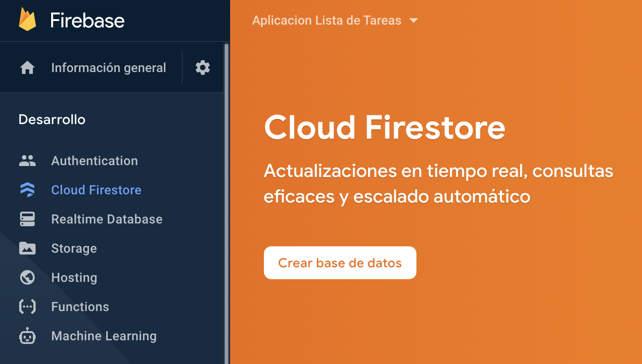Click the home icon beside Información general
This screenshot has height=364, width=642.
click(27, 68)
